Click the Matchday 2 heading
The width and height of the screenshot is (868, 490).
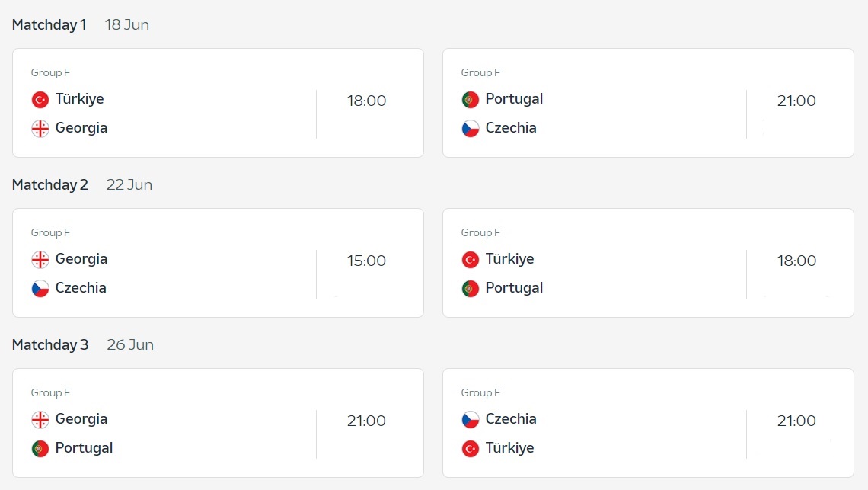tap(49, 185)
